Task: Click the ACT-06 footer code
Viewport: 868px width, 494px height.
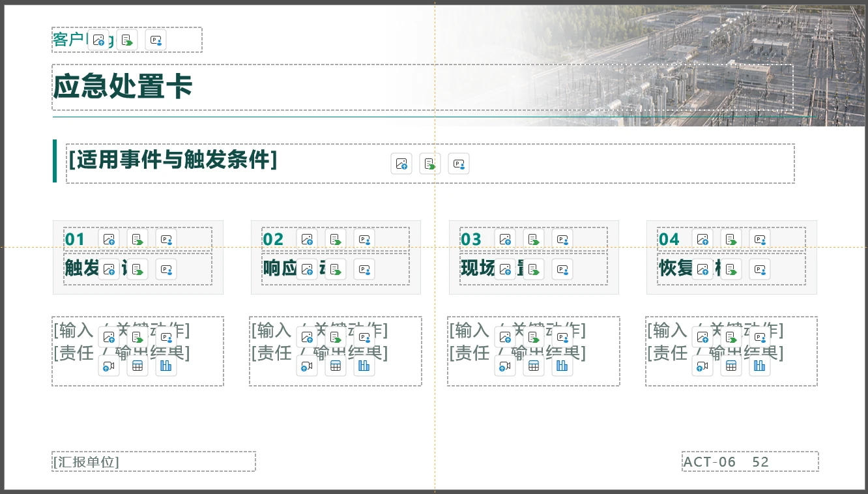Action: 709,462
